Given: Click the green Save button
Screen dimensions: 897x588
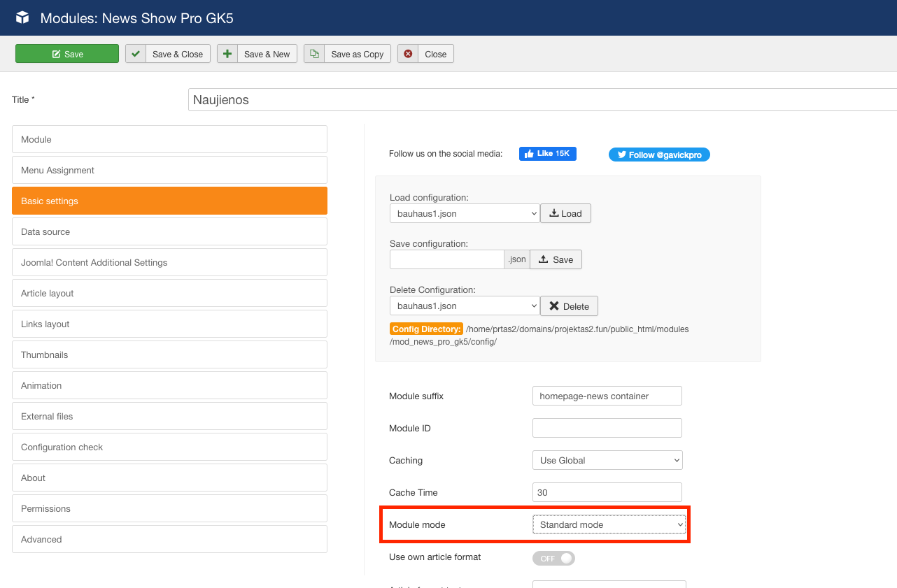Looking at the screenshot, I should [x=67, y=54].
